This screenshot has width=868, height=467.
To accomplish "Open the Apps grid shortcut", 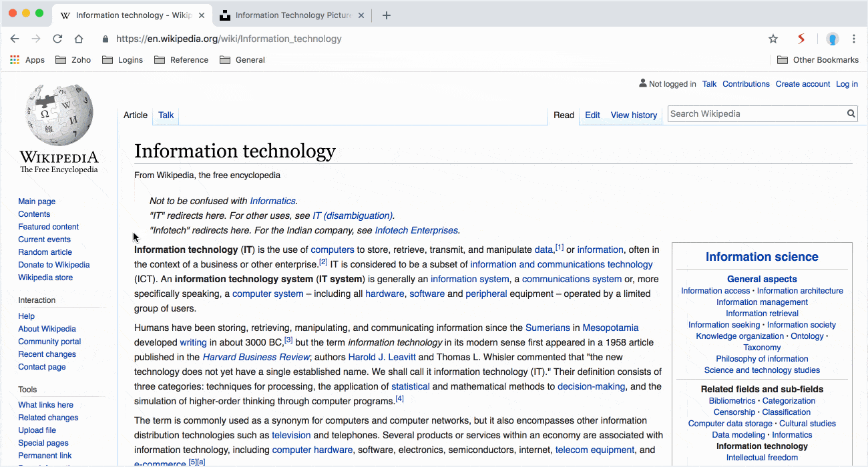I will 27,60.
